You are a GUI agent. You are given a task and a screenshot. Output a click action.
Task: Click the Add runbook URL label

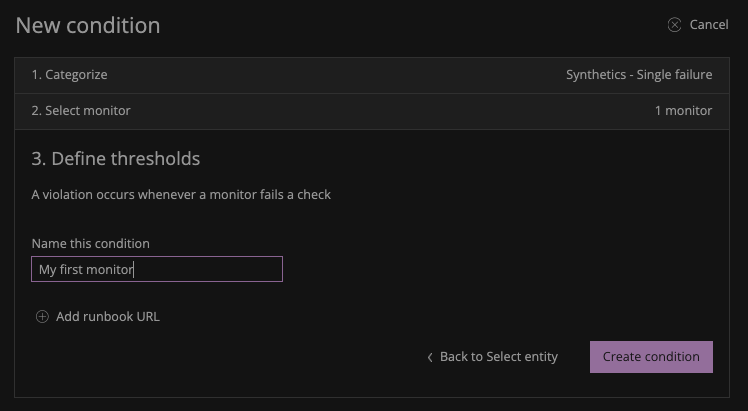pos(108,317)
